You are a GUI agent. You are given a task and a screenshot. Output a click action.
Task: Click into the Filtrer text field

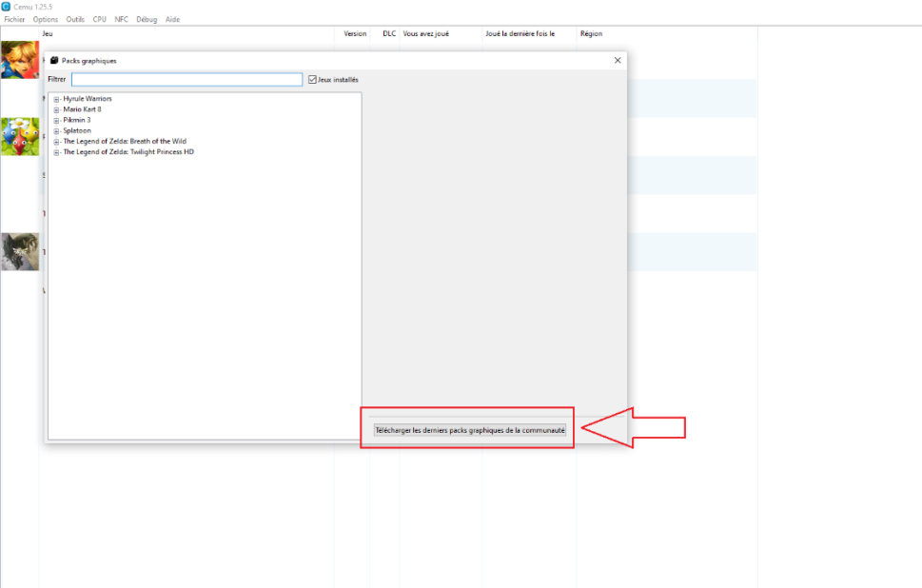[x=186, y=80]
